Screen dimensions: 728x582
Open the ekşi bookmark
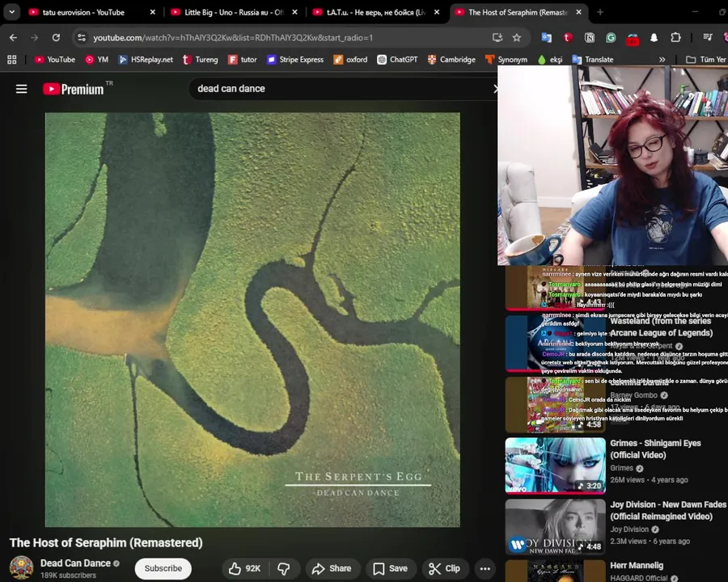coord(550,59)
